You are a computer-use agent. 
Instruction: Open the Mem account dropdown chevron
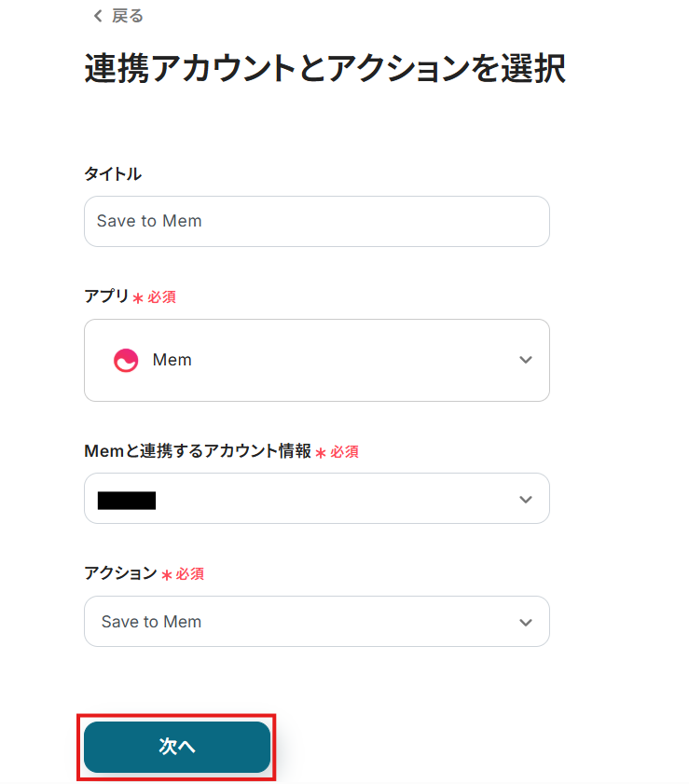pyautogui.click(x=526, y=500)
